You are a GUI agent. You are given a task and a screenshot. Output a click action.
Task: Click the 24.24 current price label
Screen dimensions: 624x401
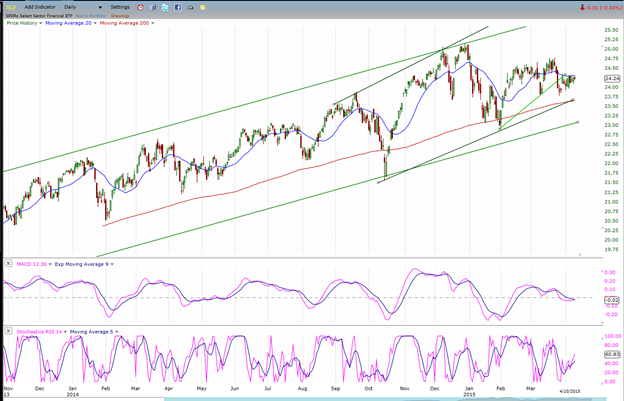click(612, 78)
